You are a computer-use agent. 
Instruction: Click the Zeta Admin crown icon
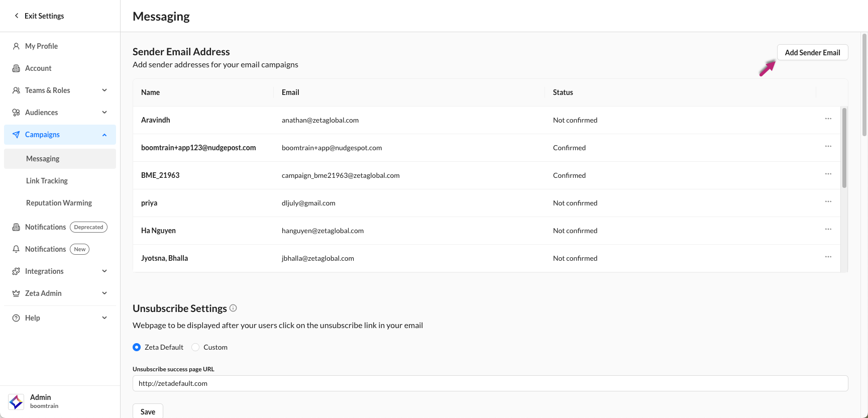16,293
